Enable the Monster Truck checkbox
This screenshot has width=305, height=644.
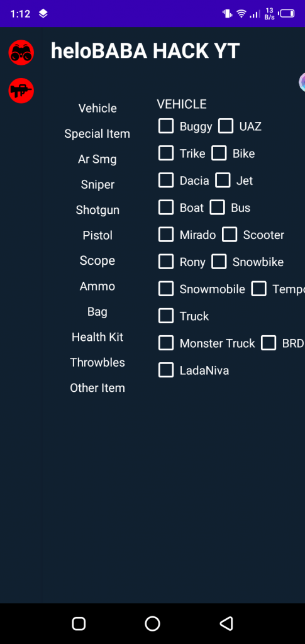pos(166,343)
